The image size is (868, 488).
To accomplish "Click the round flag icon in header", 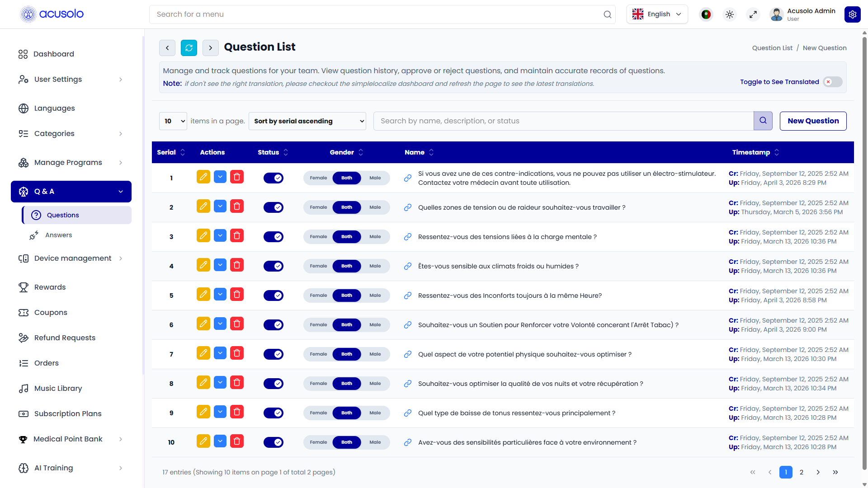I will pyautogui.click(x=706, y=14).
